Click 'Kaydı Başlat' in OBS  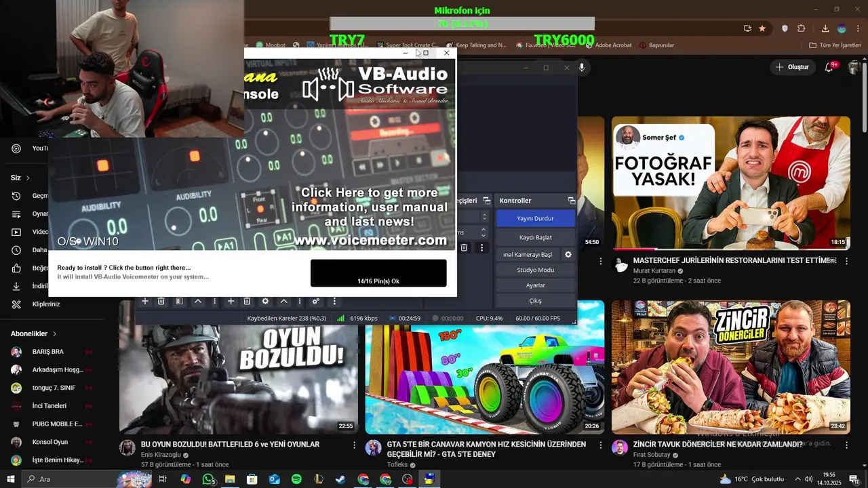(x=536, y=237)
